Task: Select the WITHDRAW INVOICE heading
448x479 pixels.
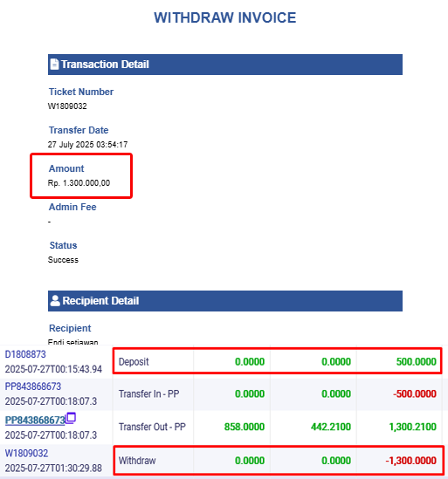Action: [x=224, y=17]
